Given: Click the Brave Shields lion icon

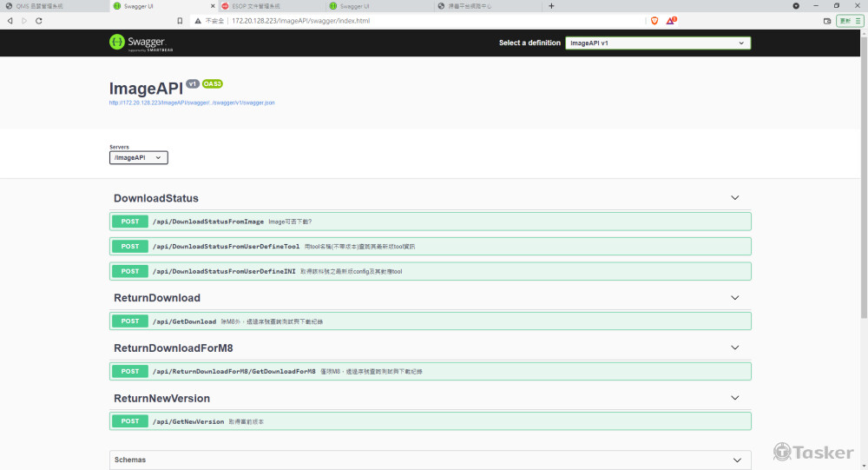Looking at the screenshot, I should point(654,20).
